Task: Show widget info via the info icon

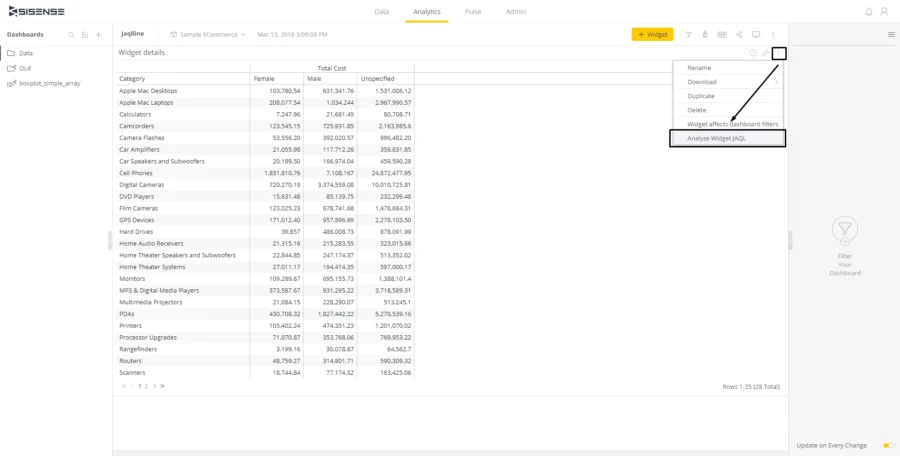Action: 753,53
